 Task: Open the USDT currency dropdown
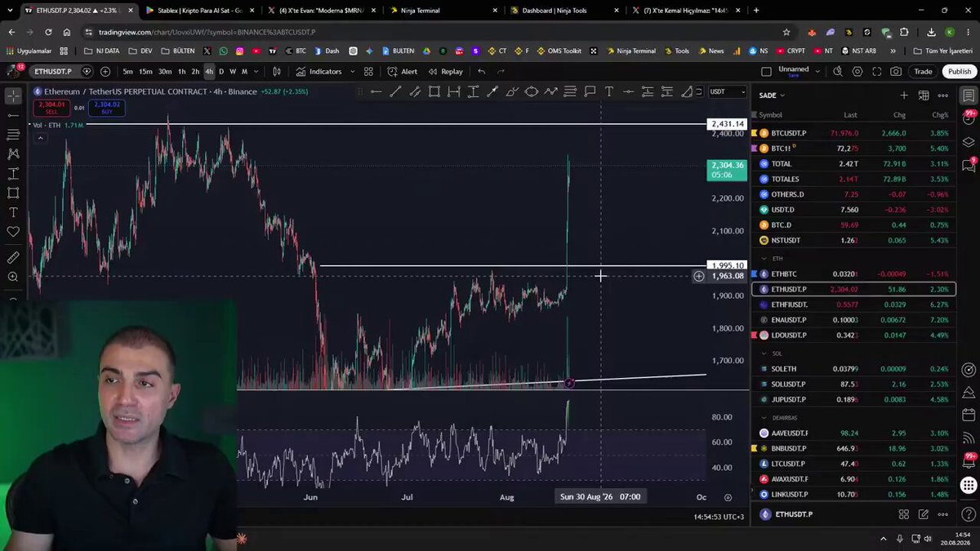pyautogui.click(x=728, y=91)
